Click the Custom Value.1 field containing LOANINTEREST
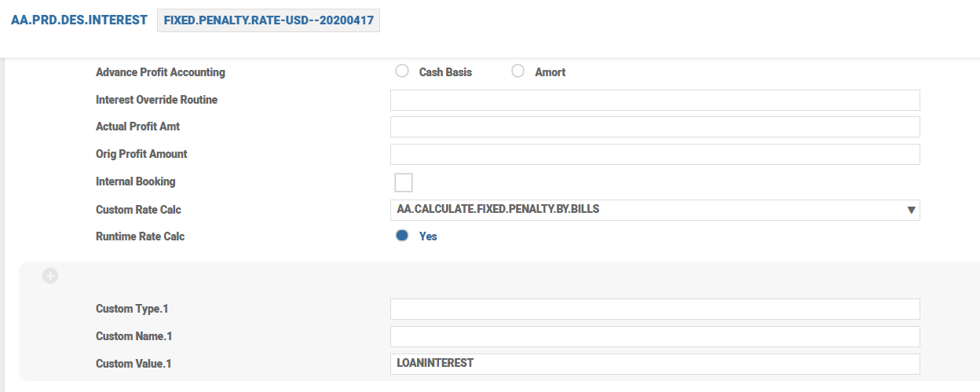980x392 pixels. pos(654,364)
